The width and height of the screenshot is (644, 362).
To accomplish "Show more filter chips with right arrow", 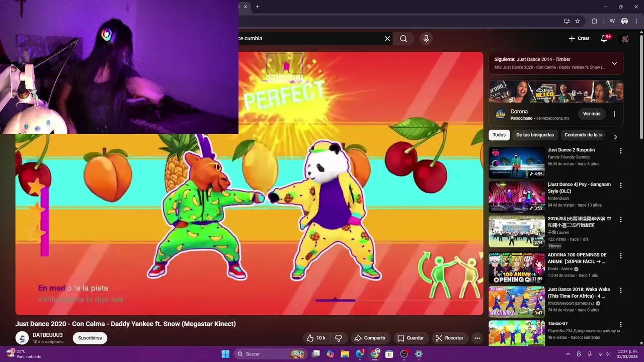I will coord(615,137).
